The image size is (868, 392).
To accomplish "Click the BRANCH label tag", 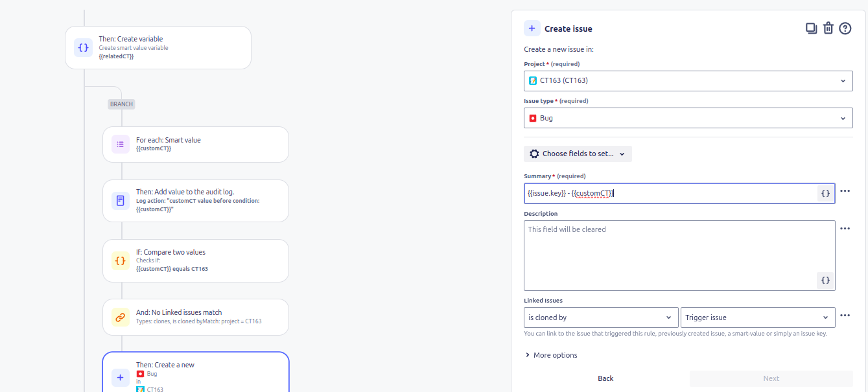I will (x=121, y=104).
